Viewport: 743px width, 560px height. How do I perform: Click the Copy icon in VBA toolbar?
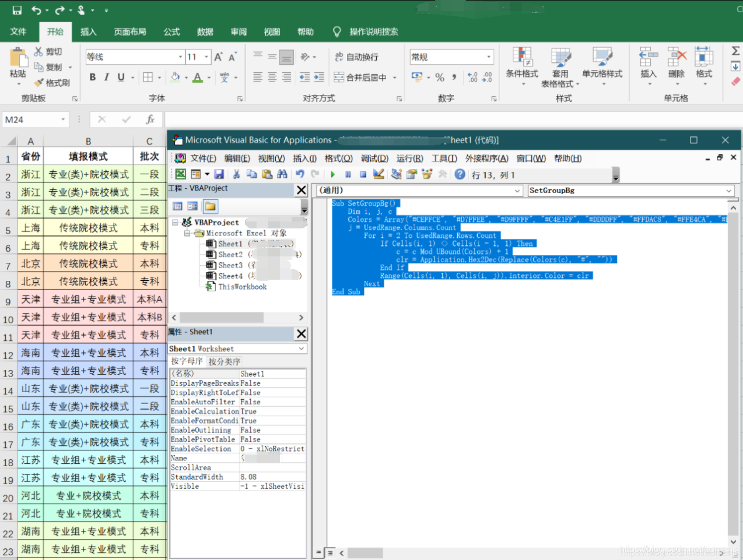click(251, 174)
